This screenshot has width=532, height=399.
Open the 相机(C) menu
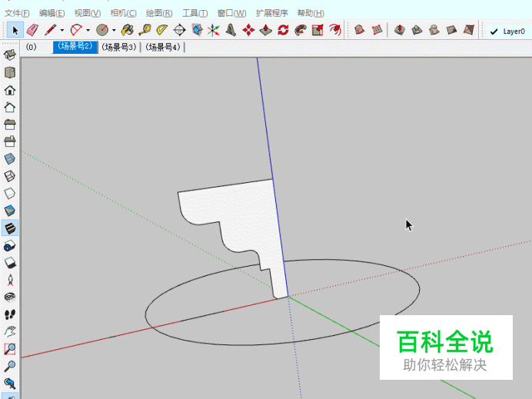point(124,13)
